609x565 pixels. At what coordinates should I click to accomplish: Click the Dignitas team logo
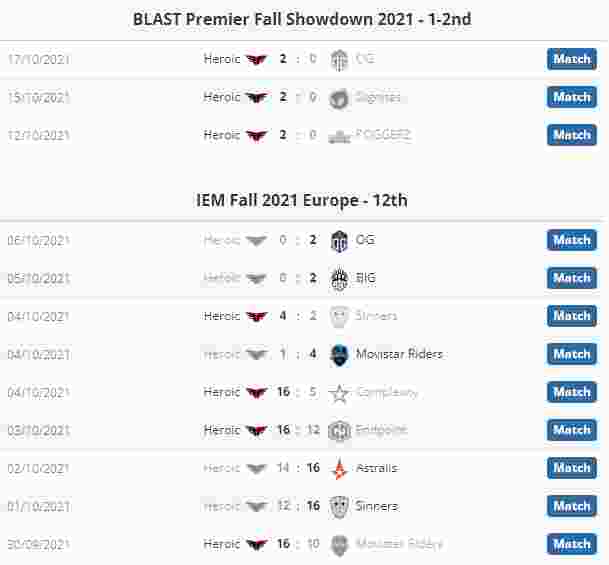coord(339,98)
